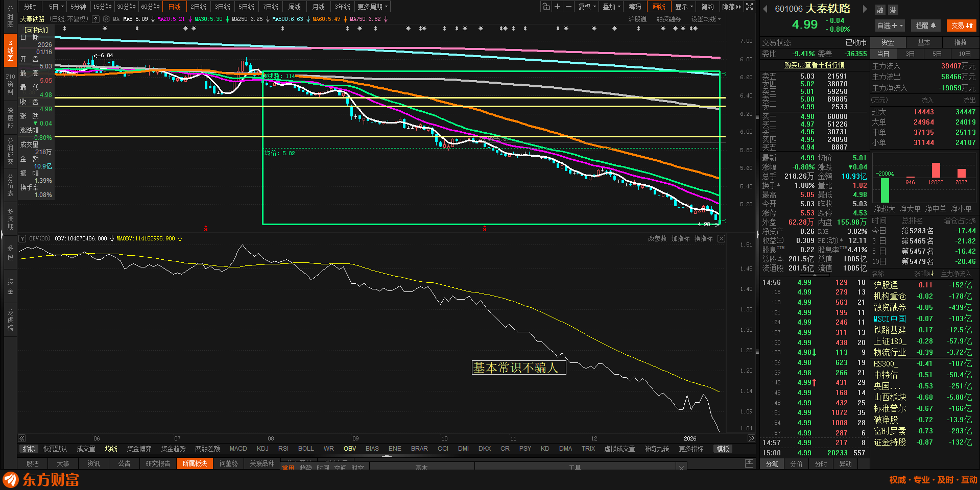The image size is (980, 490).
Task: Open 深度F9 in left sidebar
Action: click(x=10, y=117)
